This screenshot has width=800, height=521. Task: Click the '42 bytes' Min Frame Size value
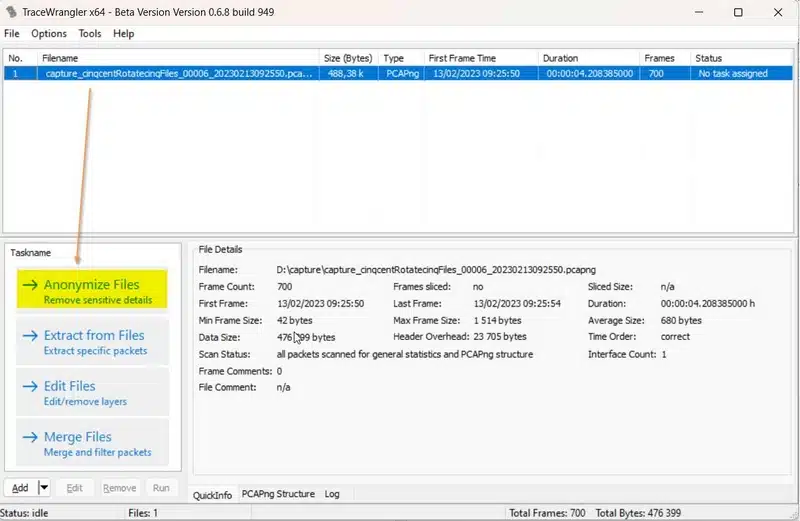click(295, 320)
